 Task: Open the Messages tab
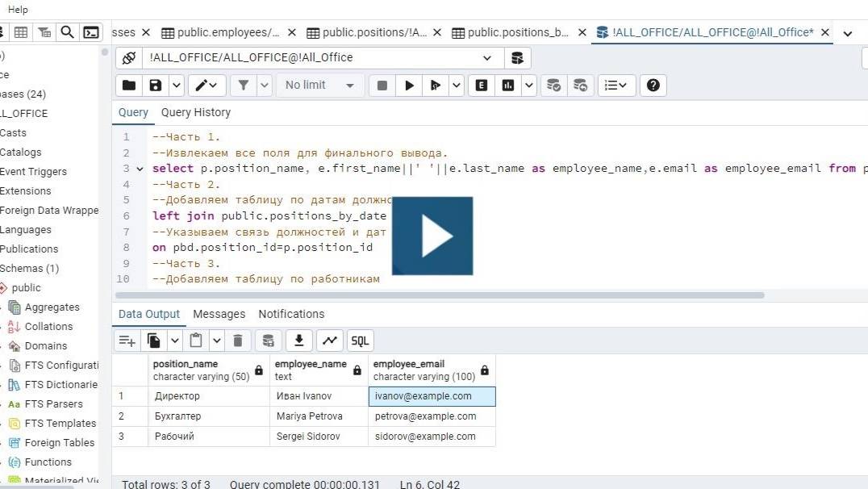219,314
